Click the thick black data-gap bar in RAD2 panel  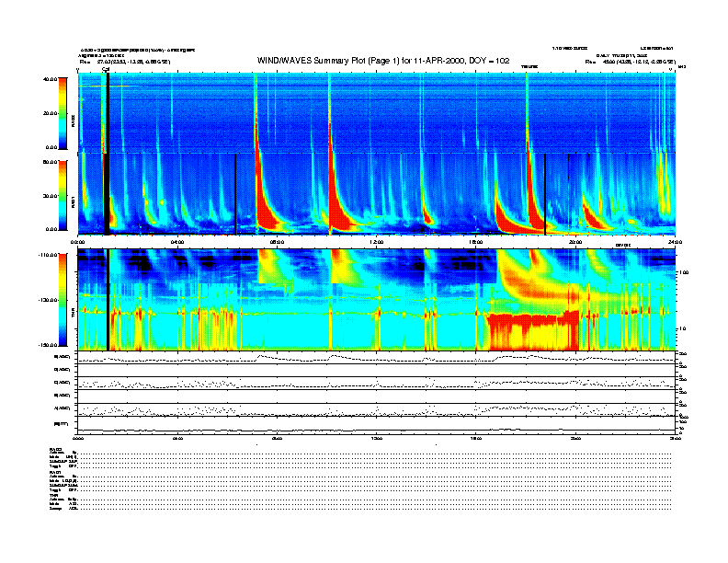[108, 110]
